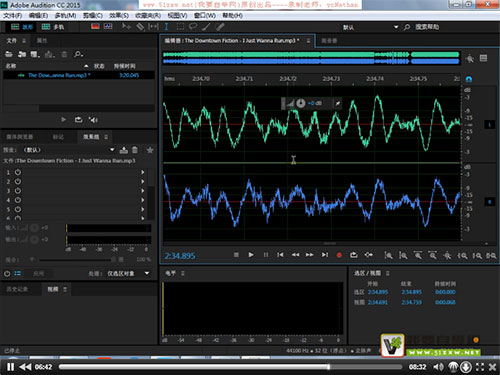Move playhead to previous marker
Screen dimensions: 500x375
click(280, 255)
